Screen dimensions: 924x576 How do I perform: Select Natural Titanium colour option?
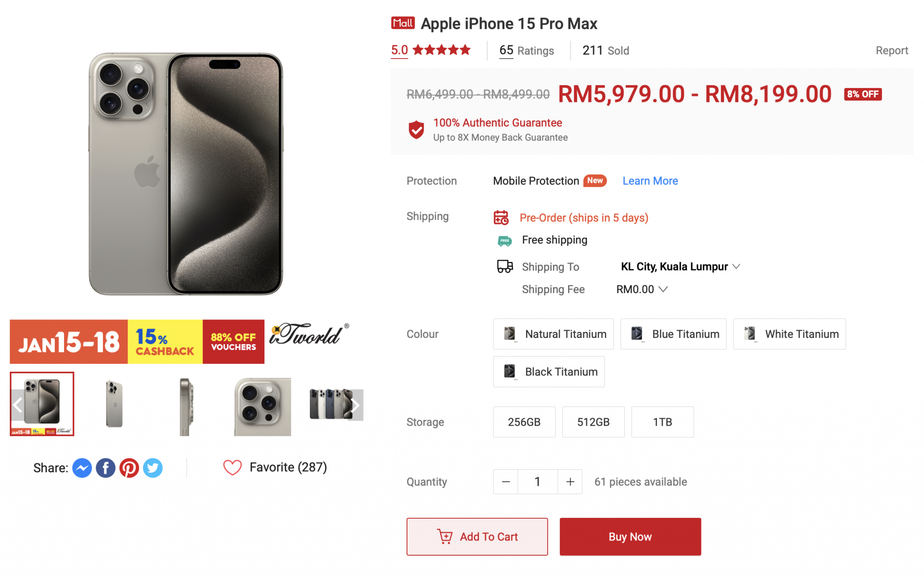click(553, 334)
